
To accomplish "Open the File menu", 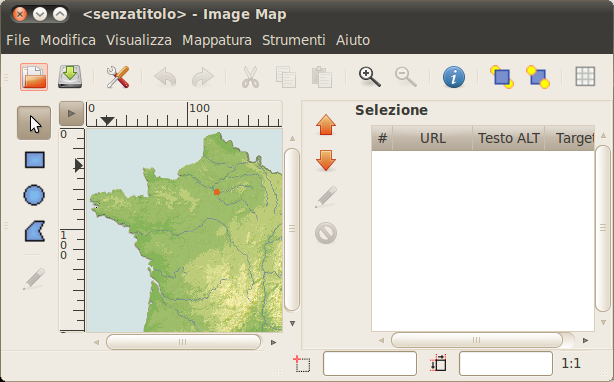I will pyautogui.click(x=18, y=40).
